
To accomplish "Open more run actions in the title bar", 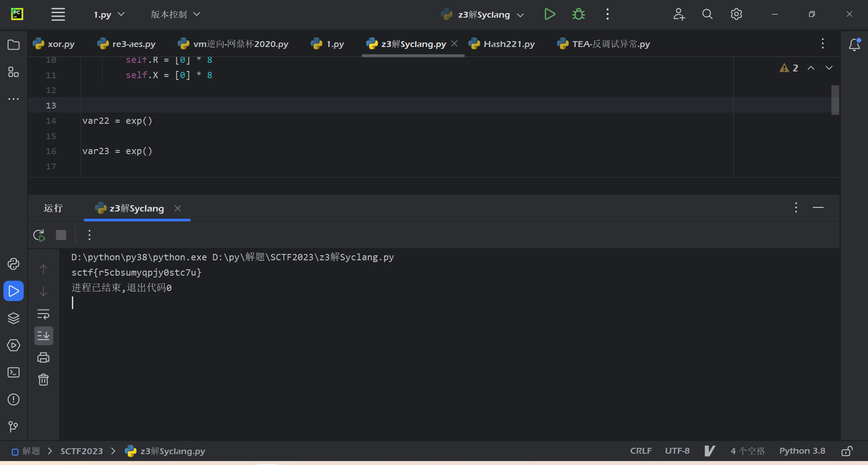I will (608, 14).
